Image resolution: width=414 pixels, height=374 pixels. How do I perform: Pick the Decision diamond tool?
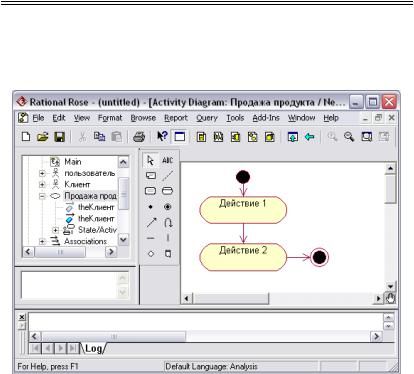point(151,254)
